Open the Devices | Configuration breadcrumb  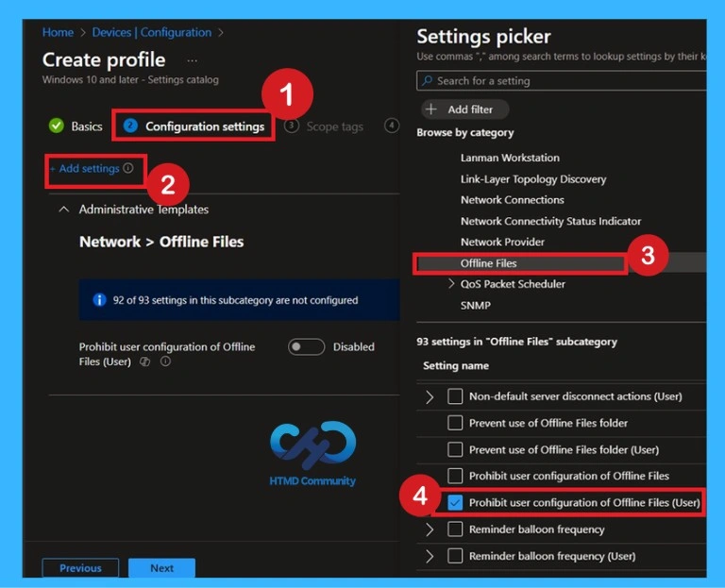click(152, 32)
